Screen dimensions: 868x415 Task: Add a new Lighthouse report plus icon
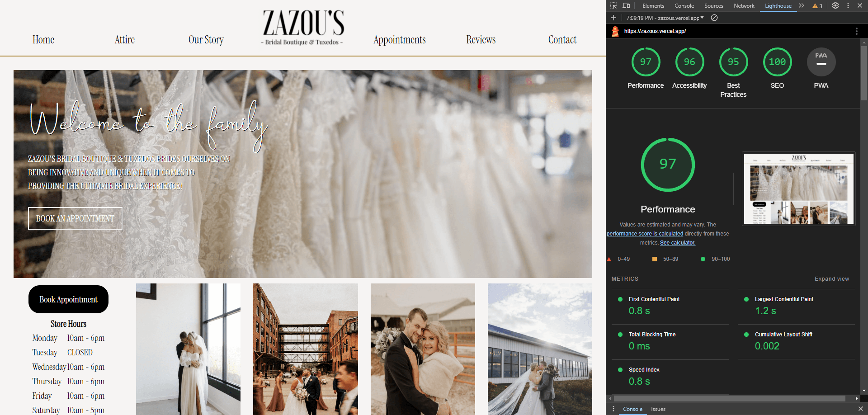point(613,18)
